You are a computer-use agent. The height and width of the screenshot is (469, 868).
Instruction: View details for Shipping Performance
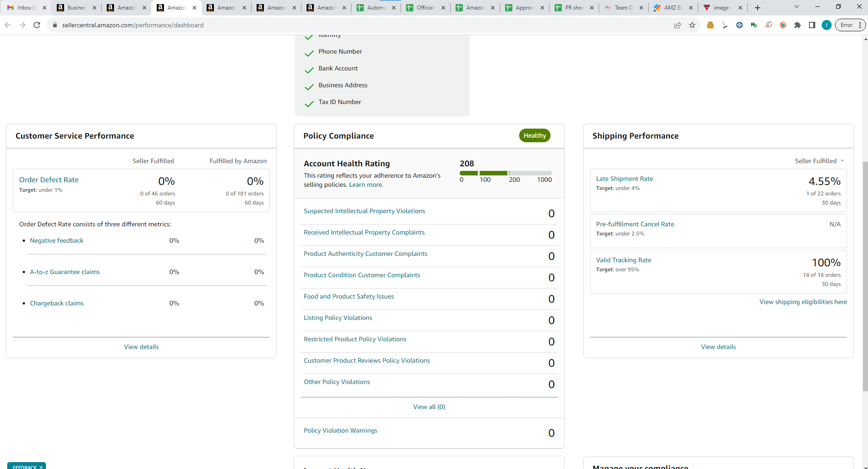[x=718, y=347]
